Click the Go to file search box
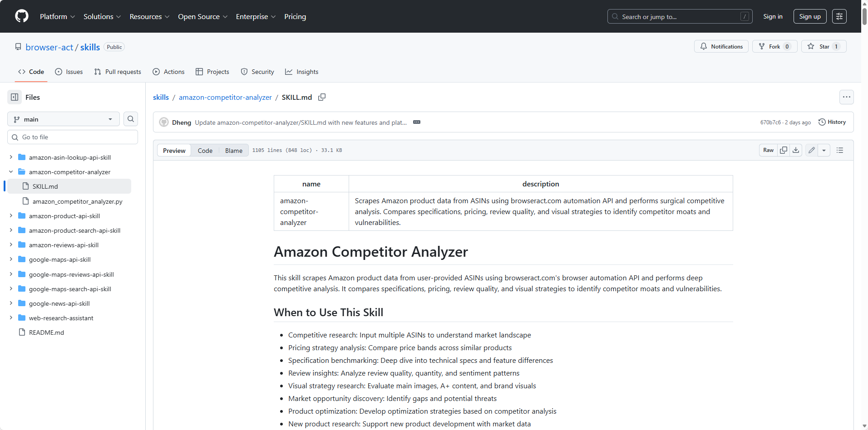This screenshot has height=430, width=868. point(73,137)
